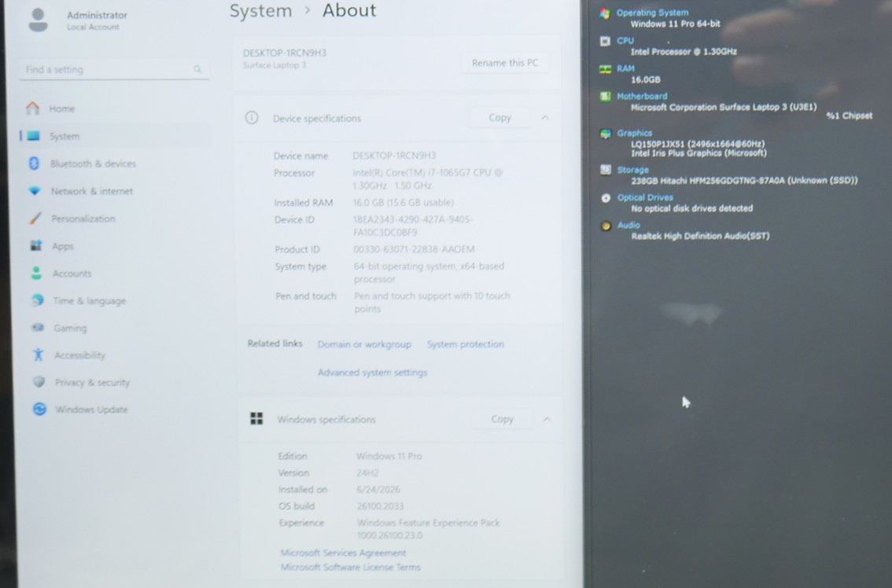
Task: Open the Storage heading in Speccy
Action: click(x=633, y=170)
